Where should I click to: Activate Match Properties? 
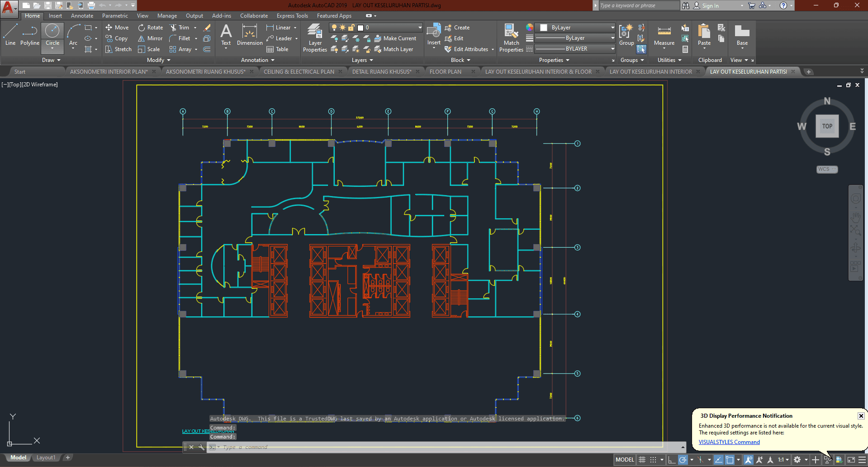(511, 38)
